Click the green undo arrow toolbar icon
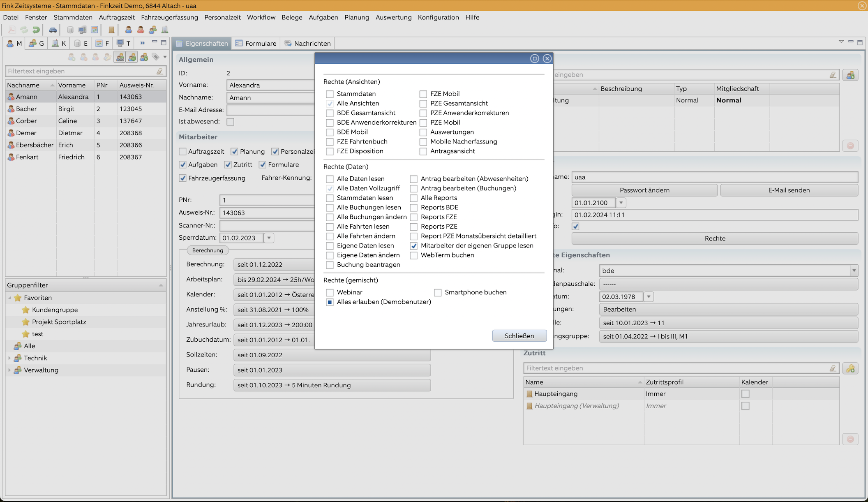The height and width of the screenshot is (502, 868). [x=36, y=30]
